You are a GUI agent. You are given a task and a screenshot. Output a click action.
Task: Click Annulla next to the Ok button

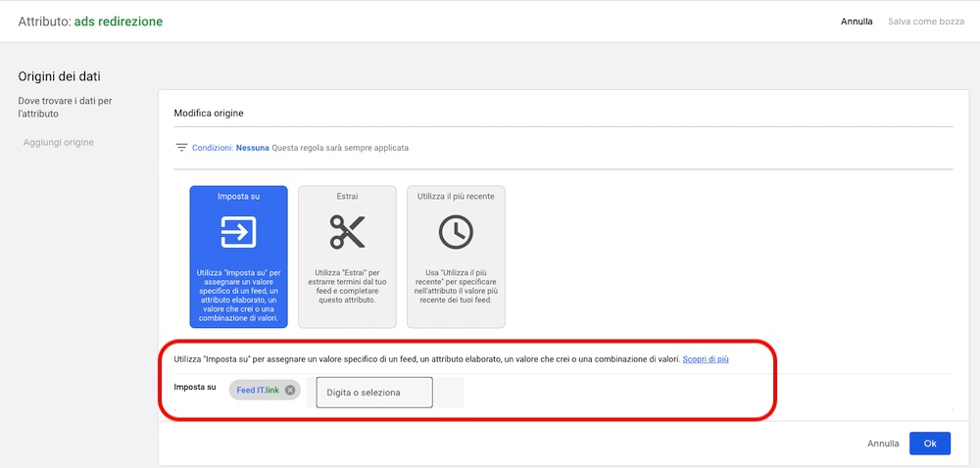coord(883,444)
